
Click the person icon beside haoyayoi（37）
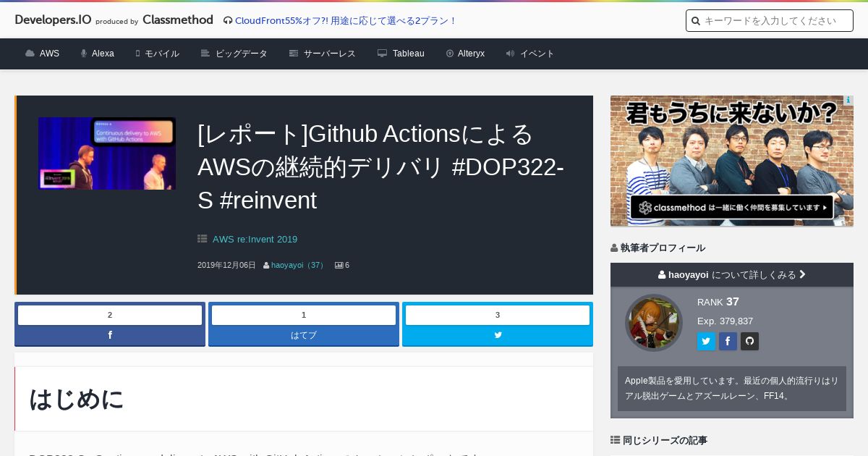tap(266, 266)
